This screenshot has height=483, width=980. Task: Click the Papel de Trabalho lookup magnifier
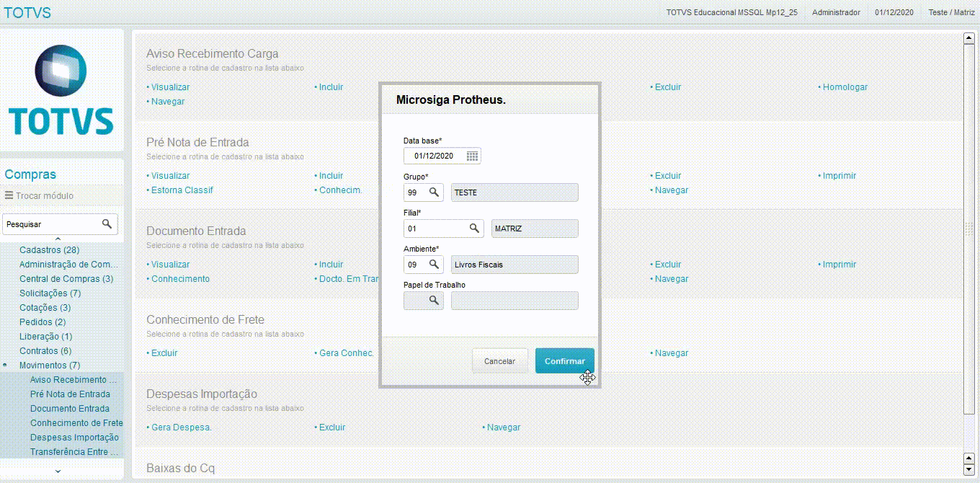click(434, 301)
